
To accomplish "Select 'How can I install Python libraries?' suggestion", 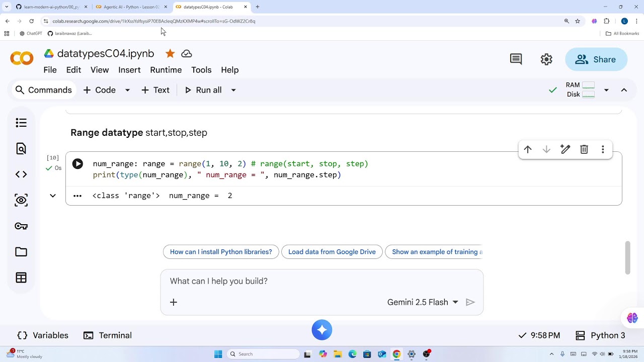I will point(221,252).
